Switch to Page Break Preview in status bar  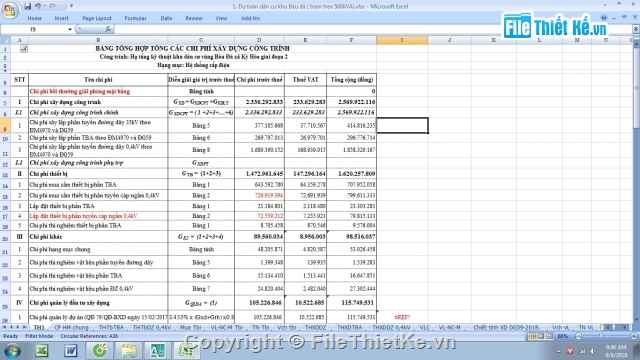(549, 336)
